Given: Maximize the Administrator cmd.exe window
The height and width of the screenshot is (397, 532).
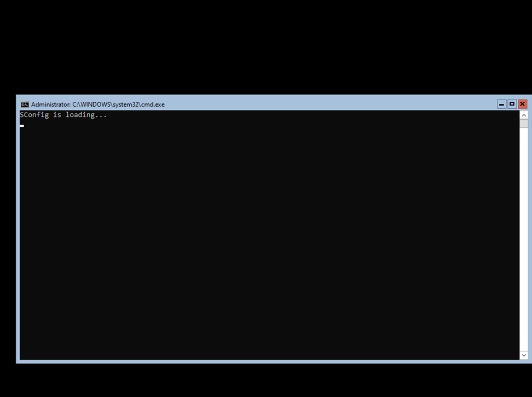Looking at the screenshot, I should point(512,104).
